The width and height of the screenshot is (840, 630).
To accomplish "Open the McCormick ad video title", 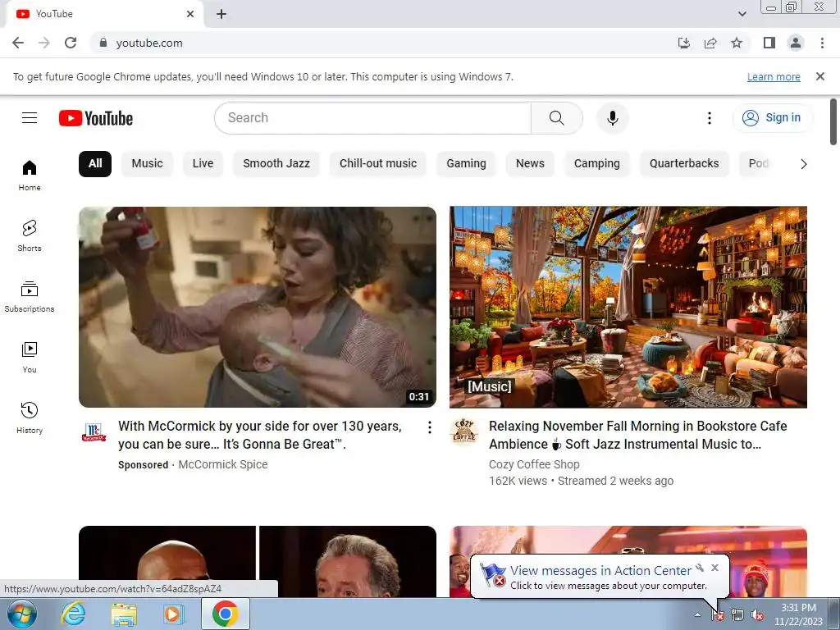I will 260,435.
